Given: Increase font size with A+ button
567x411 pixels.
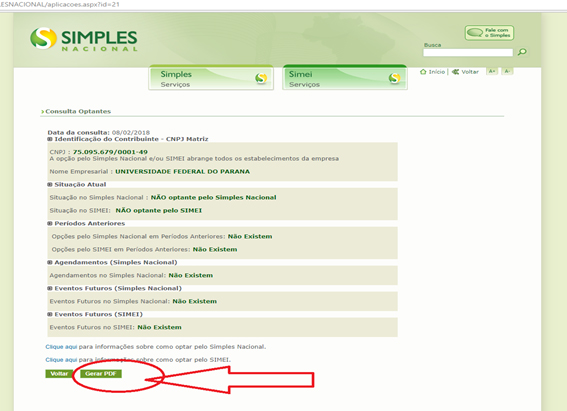Looking at the screenshot, I should tap(492, 71).
